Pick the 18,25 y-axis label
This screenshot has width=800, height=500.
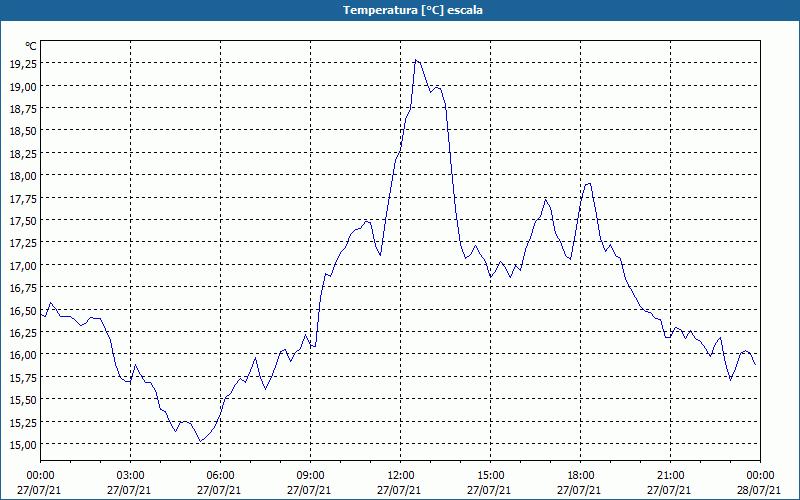point(23,154)
